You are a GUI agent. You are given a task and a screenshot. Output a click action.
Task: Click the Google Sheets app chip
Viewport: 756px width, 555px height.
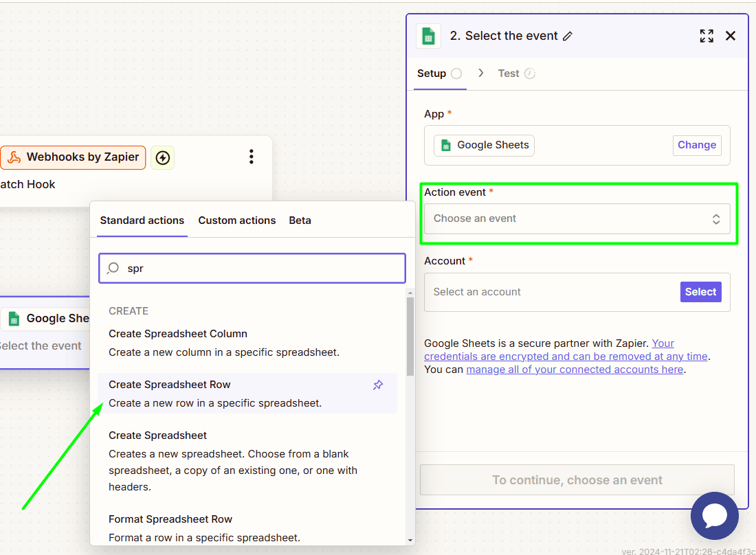coord(484,146)
